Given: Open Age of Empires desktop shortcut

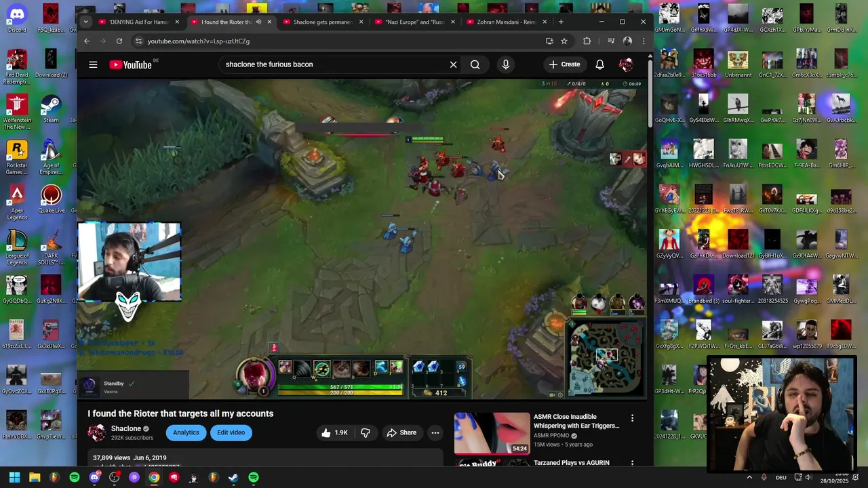Looking at the screenshot, I should [51, 157].
